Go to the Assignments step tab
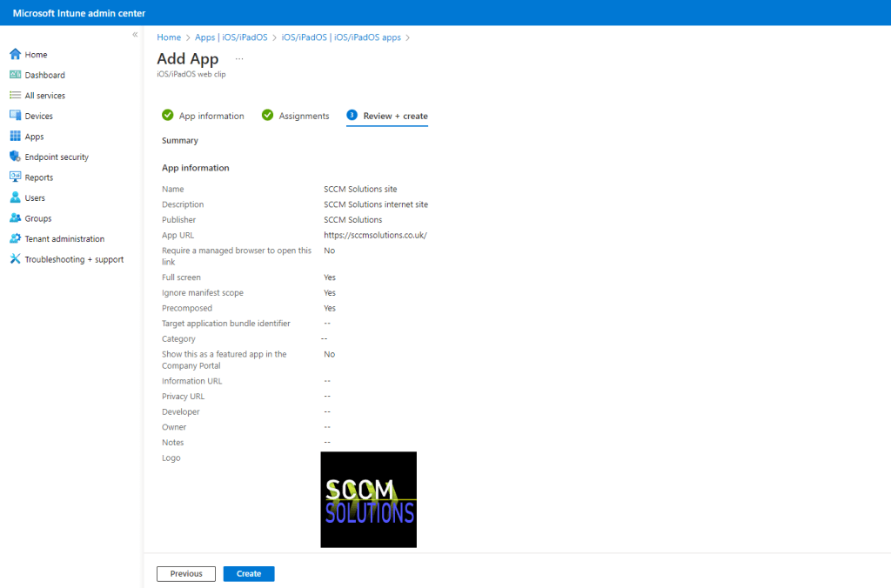Image resolution: width=891 pixels, height=588 pixels. point(296,116)
